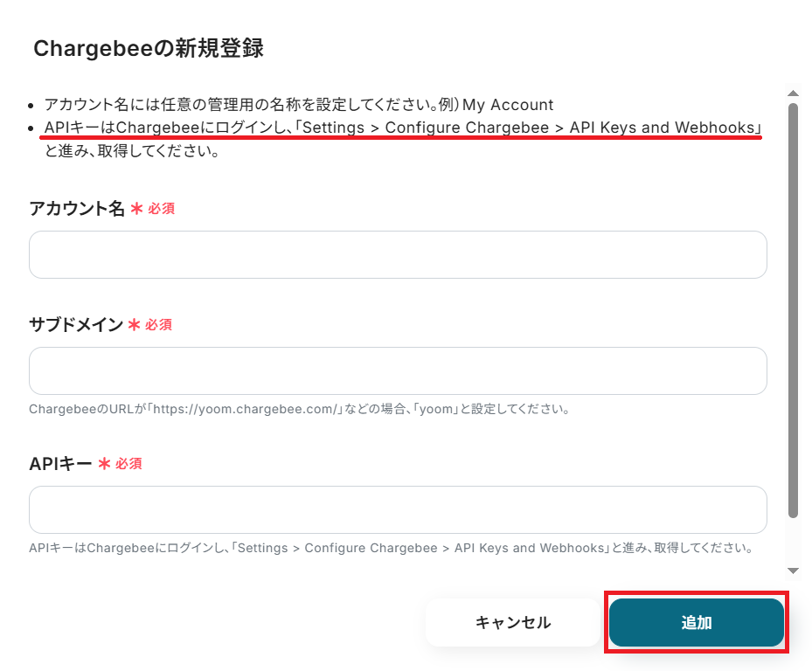The image size is (812, 671).
Task: Select the APIキー input field
Action: pyautogui.click(x=398, y=509)
